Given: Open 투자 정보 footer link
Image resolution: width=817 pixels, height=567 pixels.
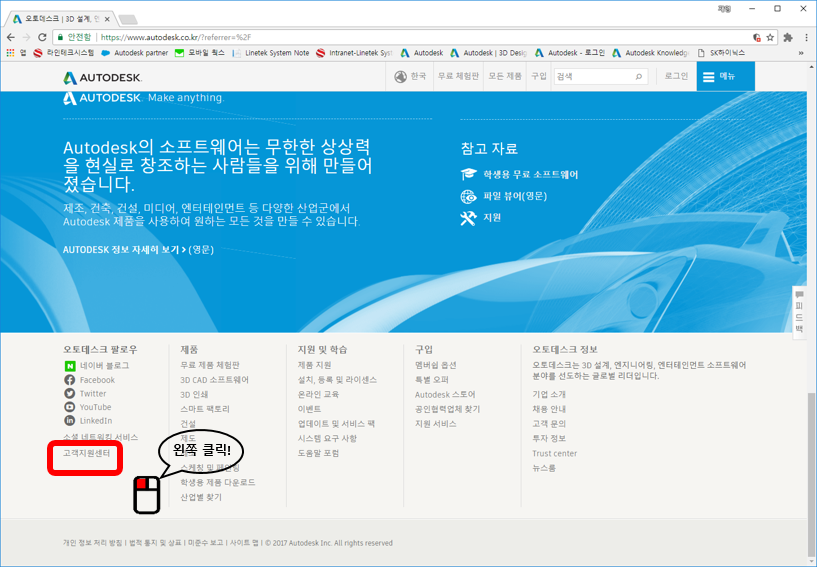Looking at the screenshot, I should [549, 438].
